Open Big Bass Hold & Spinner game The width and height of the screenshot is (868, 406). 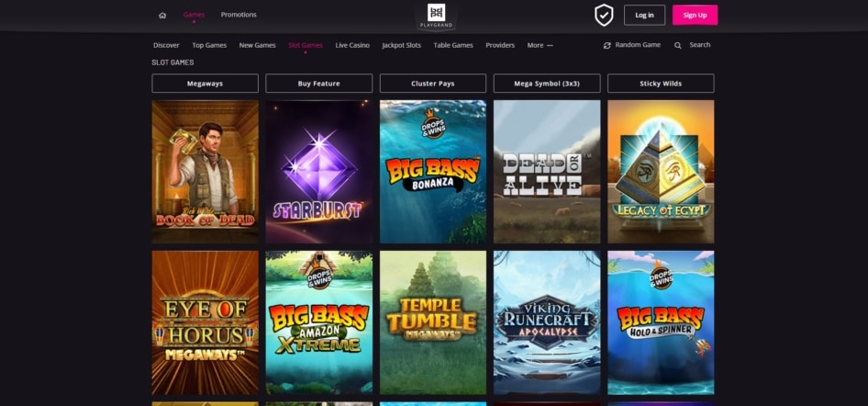(661, 322)
